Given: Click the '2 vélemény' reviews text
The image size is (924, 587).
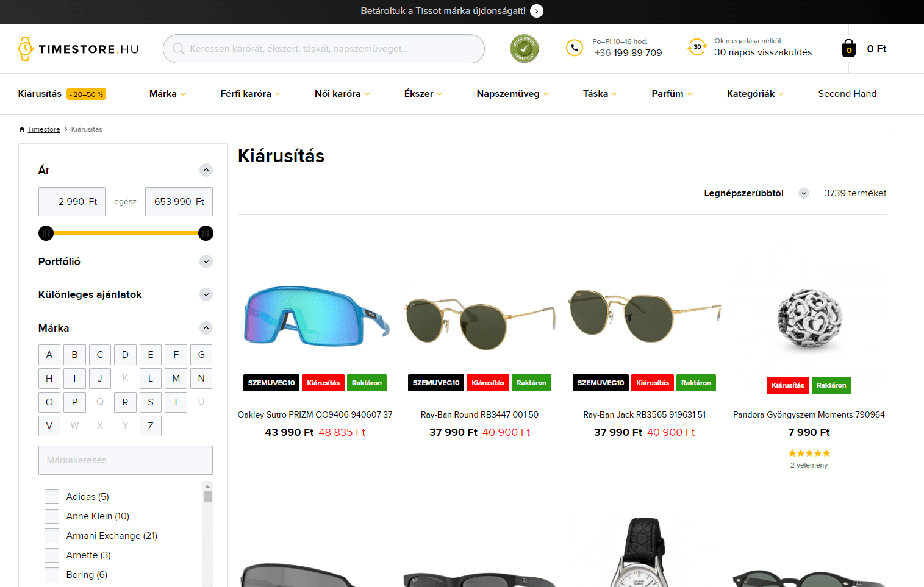Looking at the screenshot, I should point(809,465).
